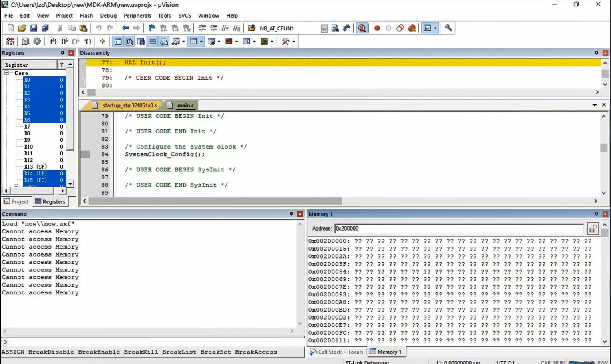Click the Reset CPU (RST) icon
Viewport: 611px width, 364px height.
(10, 42)
